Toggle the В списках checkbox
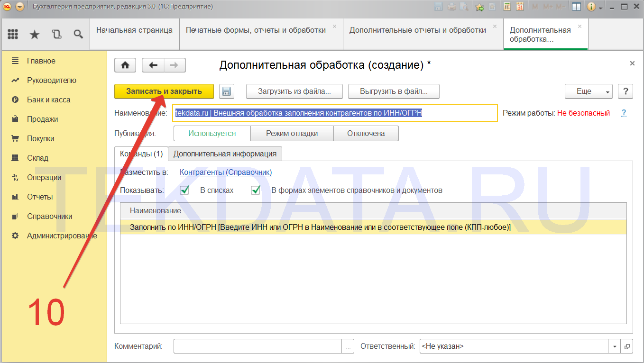 [184, 190]
